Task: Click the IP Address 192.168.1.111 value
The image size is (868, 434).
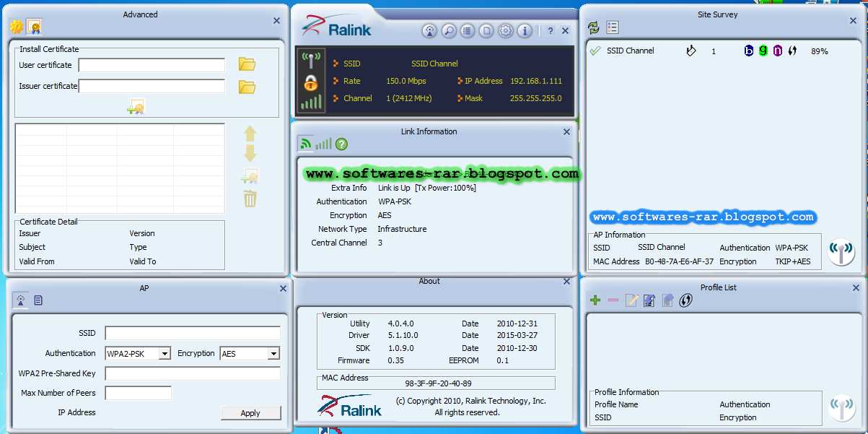Action: point(536,81)
